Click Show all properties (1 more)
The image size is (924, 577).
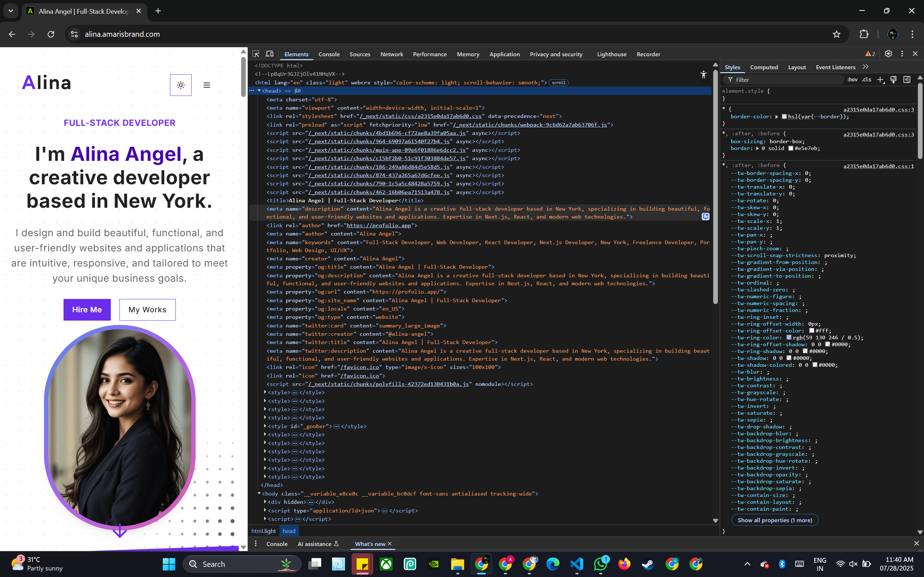click(774, 520)
